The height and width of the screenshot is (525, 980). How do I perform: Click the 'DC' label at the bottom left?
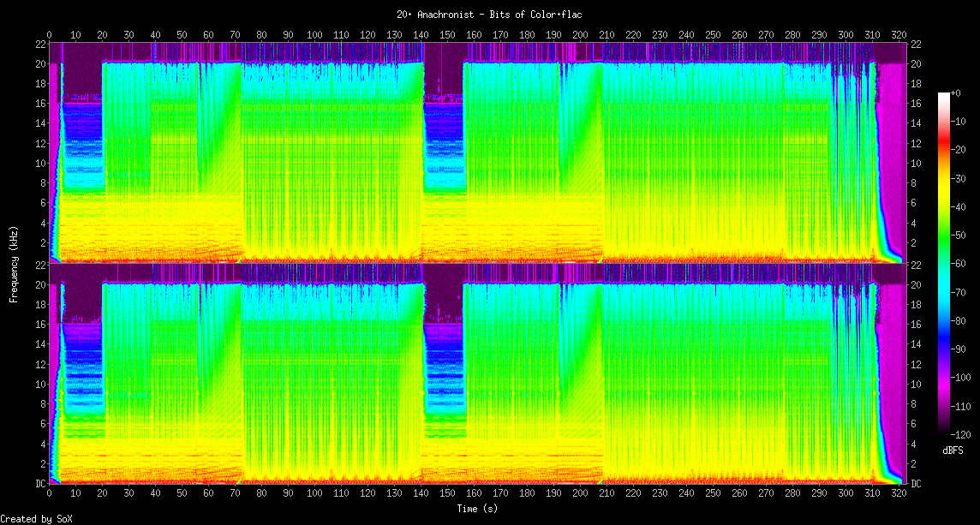(x=39, y=483)
